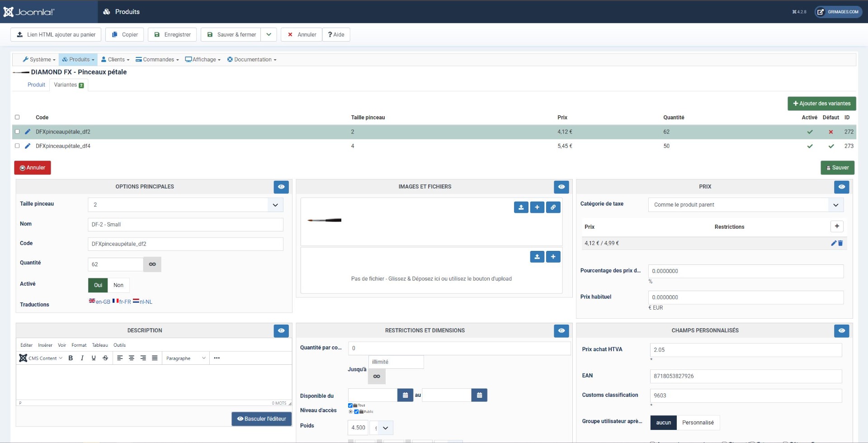
Task: Toggle visibility of the Description panel
Action: pos(281,331)
